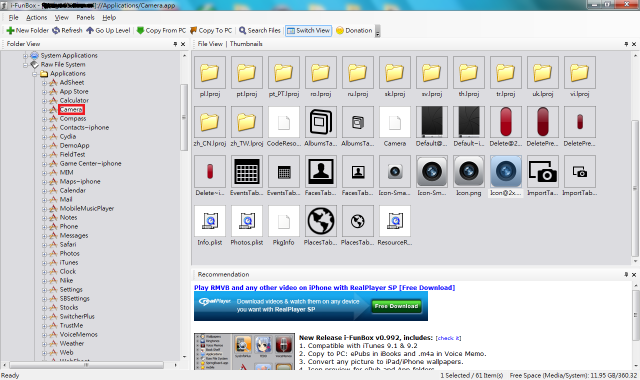Image resolution: width=640 pixels, height=380 pixels.
Task: Select the large EventsTab calendar icon
Action: coord(247,171)
